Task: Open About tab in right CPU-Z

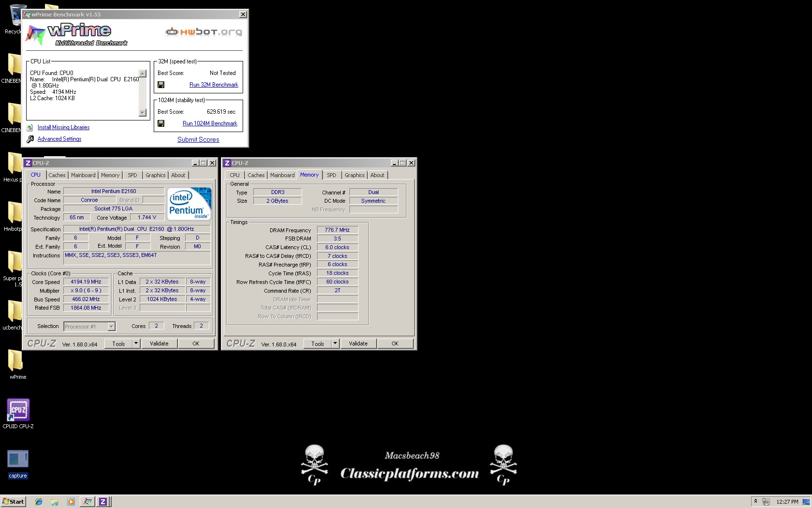Action: pos(377,175)
